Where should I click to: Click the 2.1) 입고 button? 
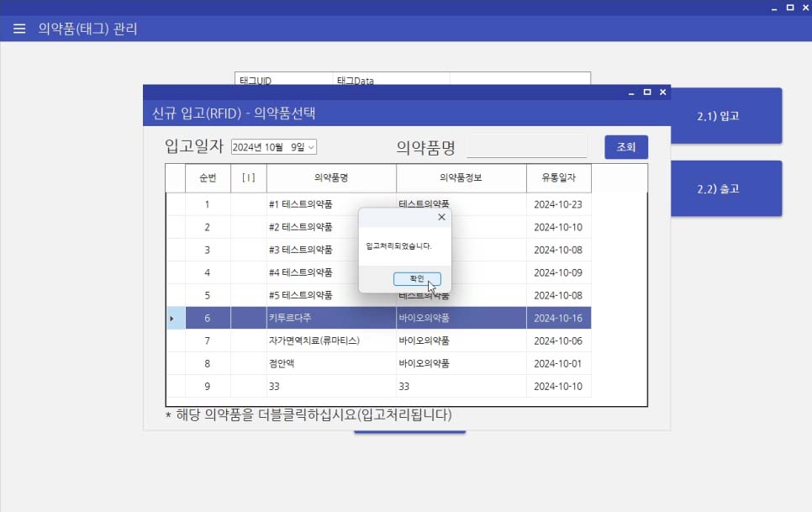pos(726,116)
